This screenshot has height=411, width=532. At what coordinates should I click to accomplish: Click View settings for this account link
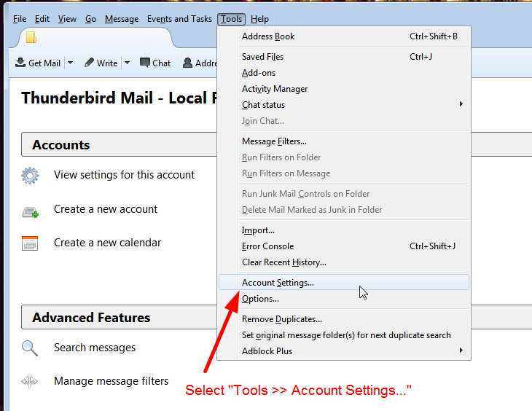pos(124,175)
